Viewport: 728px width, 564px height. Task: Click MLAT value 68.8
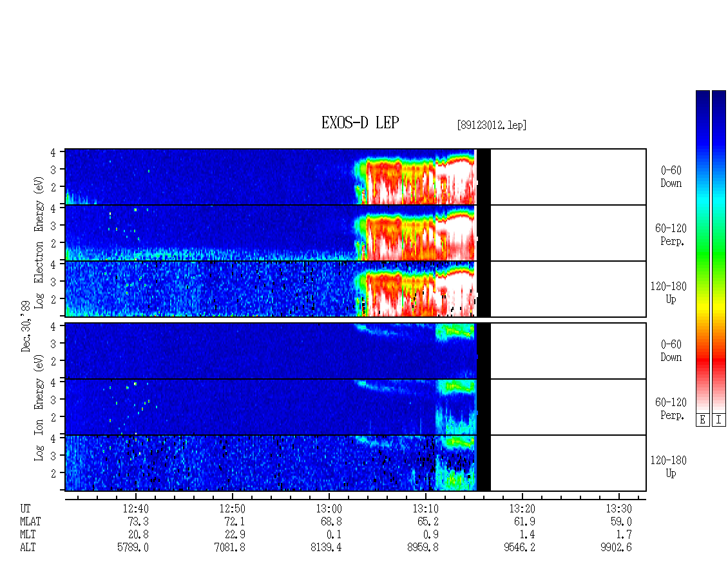point(331,521)
